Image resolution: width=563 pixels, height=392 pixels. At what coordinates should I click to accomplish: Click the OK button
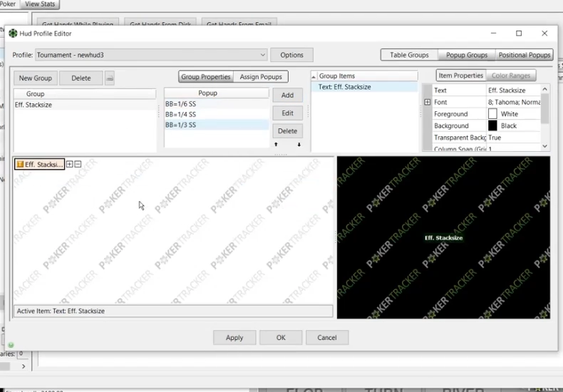click(281, 337)
